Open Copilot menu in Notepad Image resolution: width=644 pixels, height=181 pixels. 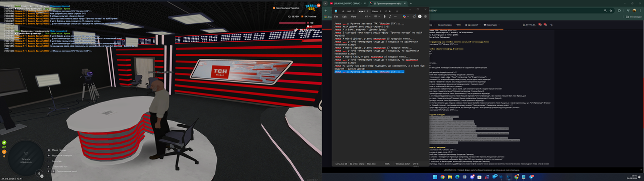tap(406, 17)
